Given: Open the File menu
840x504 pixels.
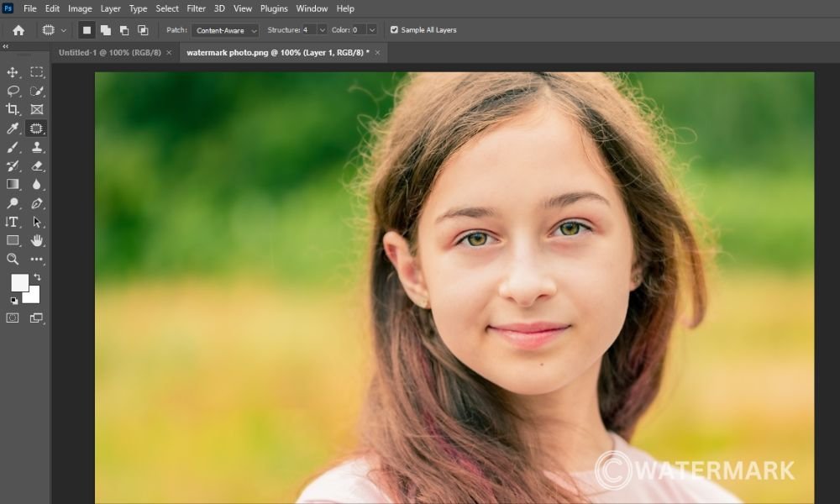Looking at the screenshot, I should pos(30,8).
